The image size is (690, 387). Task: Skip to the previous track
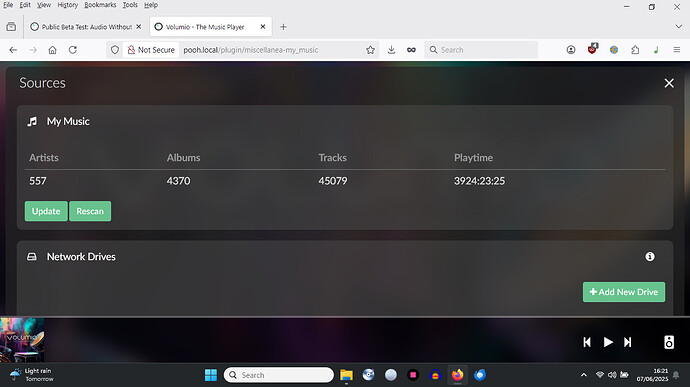click(x=587, y=342)
